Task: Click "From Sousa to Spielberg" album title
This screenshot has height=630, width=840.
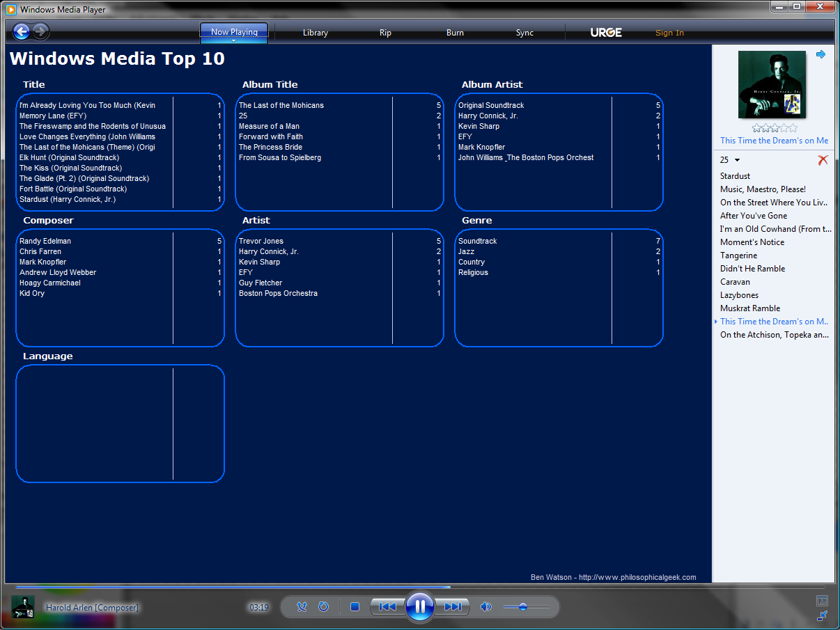Action: pyautogui.click(x=280, y=157)
